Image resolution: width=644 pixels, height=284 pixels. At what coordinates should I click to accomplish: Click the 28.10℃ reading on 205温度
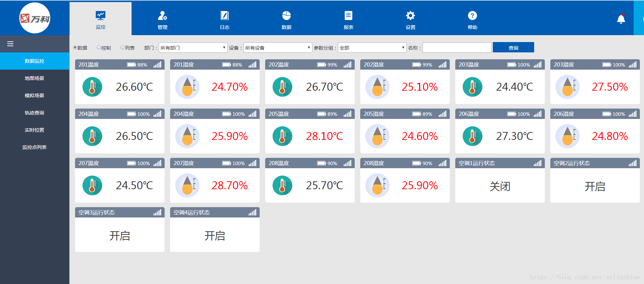(324, 136)
